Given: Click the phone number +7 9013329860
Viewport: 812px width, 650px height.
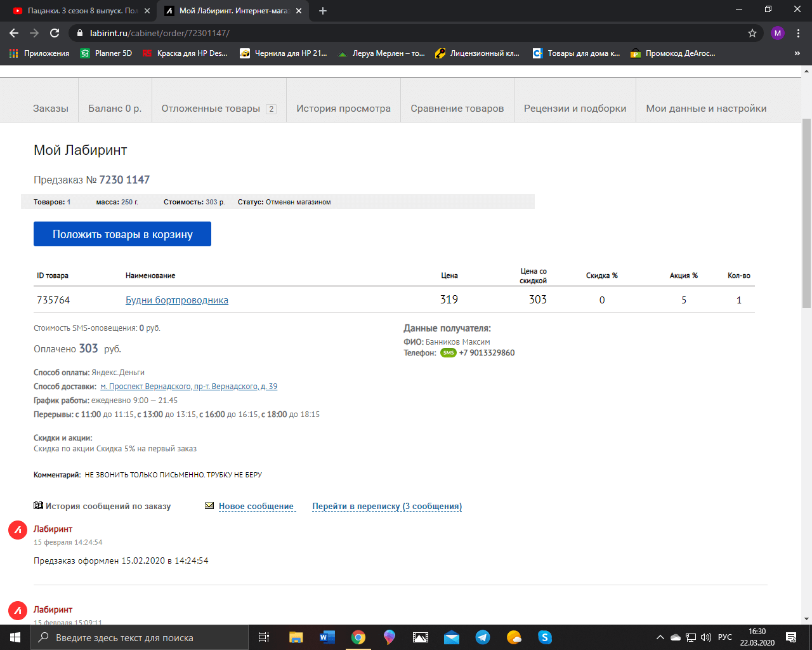Looking at the screenshot, I should (x=487, y=353).
